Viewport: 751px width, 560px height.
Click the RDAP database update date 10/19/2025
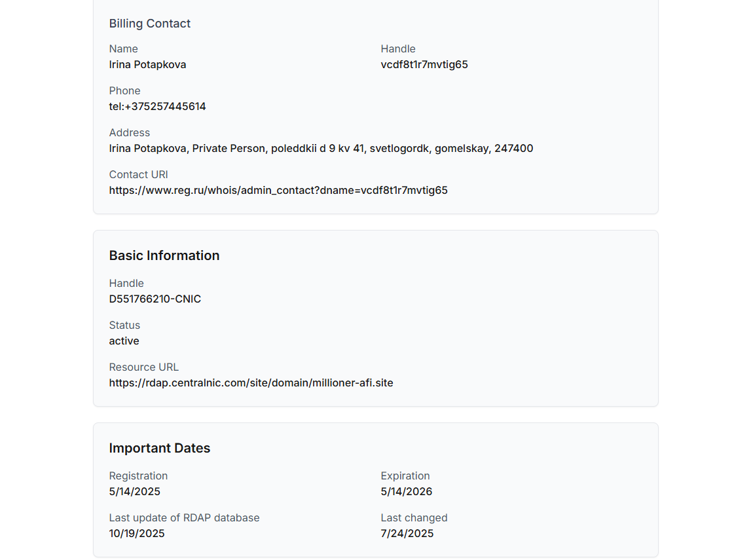point(137,534)
